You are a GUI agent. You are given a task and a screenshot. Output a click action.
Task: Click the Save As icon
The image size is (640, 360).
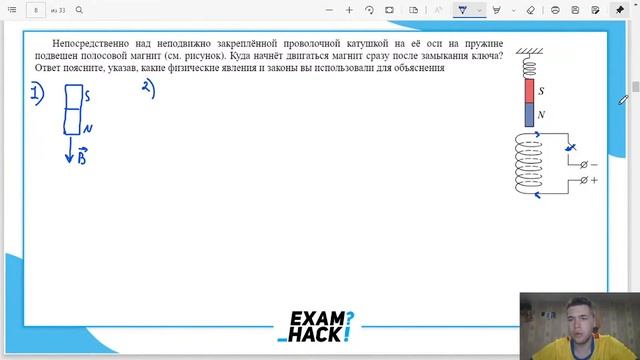pos(595,10)
